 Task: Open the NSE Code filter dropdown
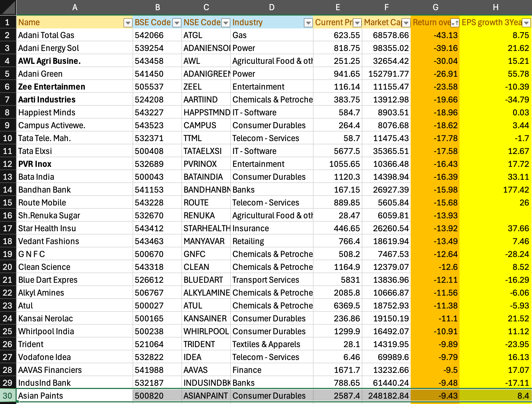pos(226,23)
